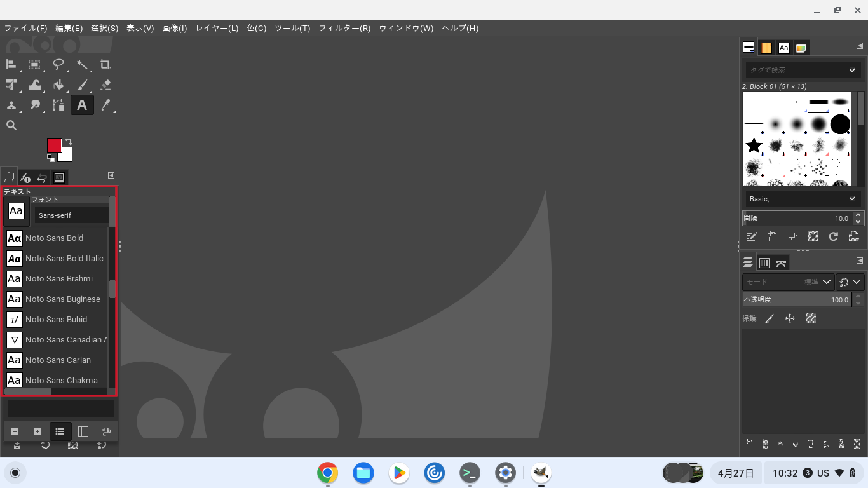Screen dimensions: 868x488
Task: Choose the Zoom magnifier tool
Action: 11,125
